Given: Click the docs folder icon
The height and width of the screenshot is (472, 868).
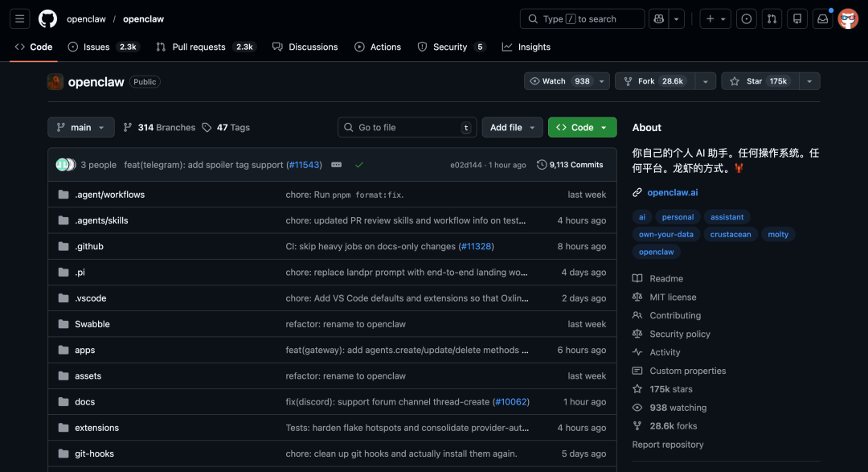Looking at the screenshot, I should [x=63, y=401].
